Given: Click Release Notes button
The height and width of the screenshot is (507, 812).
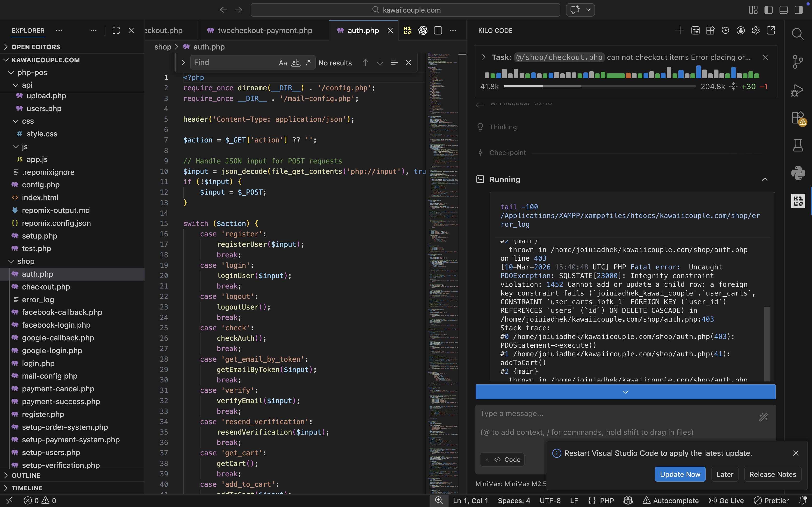Looking at the screenshot, I should 772,474.
